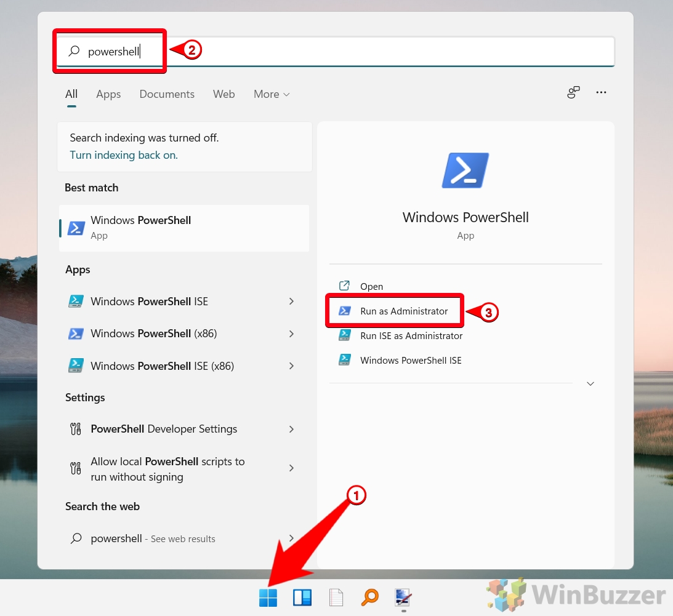Click the Windows Start button in taskbar

point(268,598)
